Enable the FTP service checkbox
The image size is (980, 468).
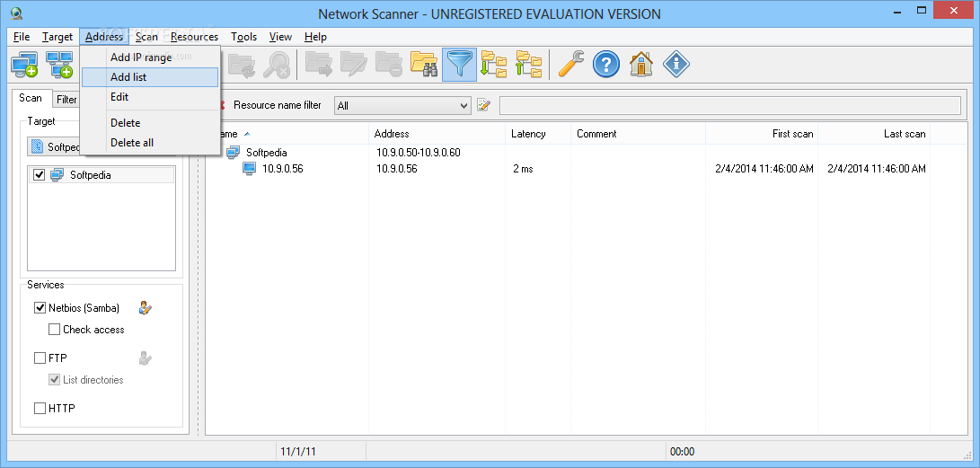tap(40, 358)
